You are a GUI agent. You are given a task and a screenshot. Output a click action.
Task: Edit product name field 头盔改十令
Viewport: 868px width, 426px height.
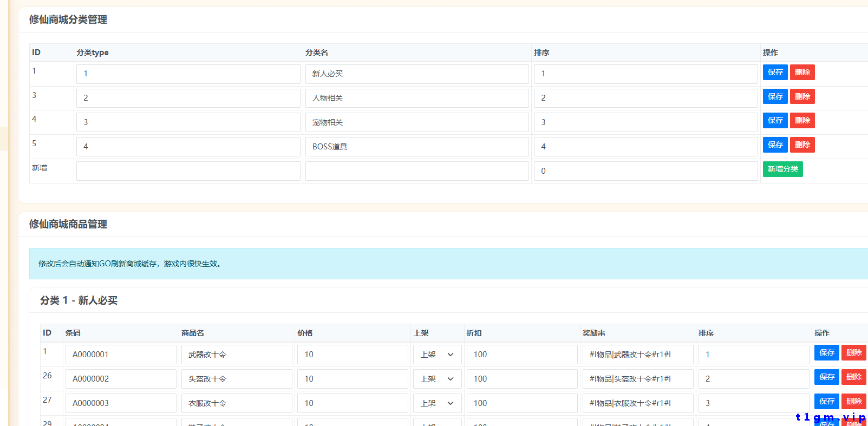[237, 379]
